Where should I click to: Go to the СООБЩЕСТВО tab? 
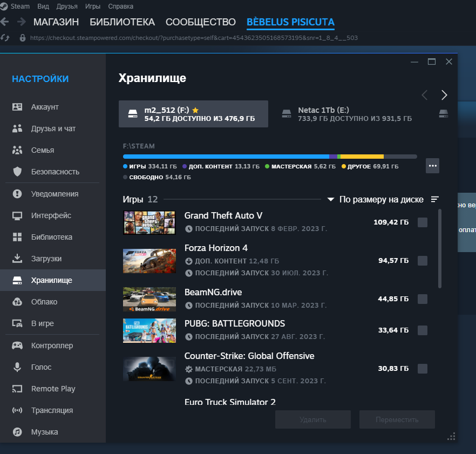(200, 22)
